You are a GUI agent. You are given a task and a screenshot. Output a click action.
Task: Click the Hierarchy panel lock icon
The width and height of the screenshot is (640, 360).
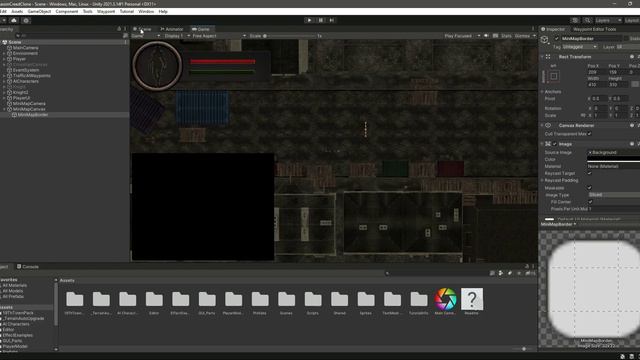coord(119,29)
